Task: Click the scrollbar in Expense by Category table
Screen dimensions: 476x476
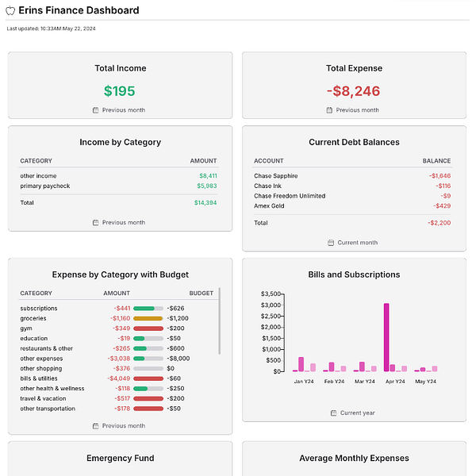Action: (219, 321)
